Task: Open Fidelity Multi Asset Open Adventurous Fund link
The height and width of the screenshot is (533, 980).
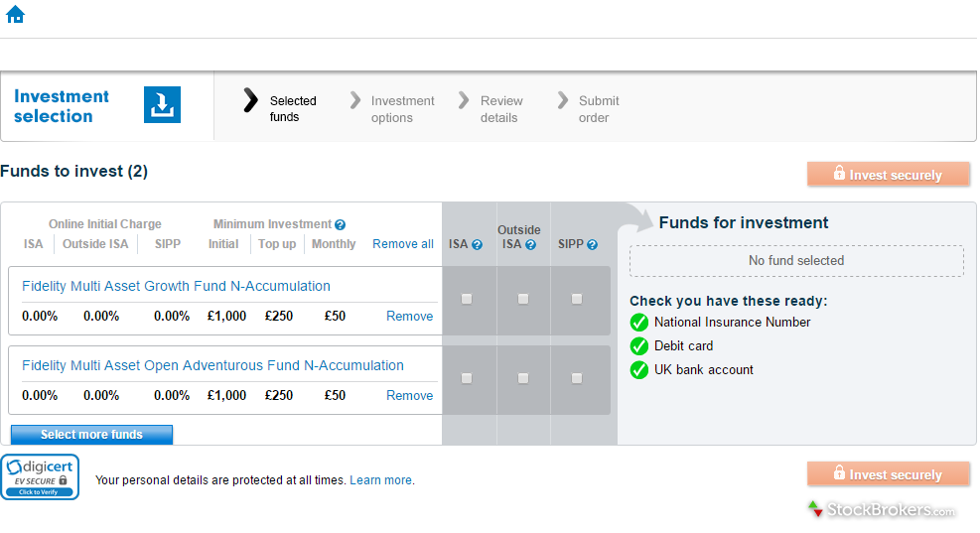Action: 212,365
